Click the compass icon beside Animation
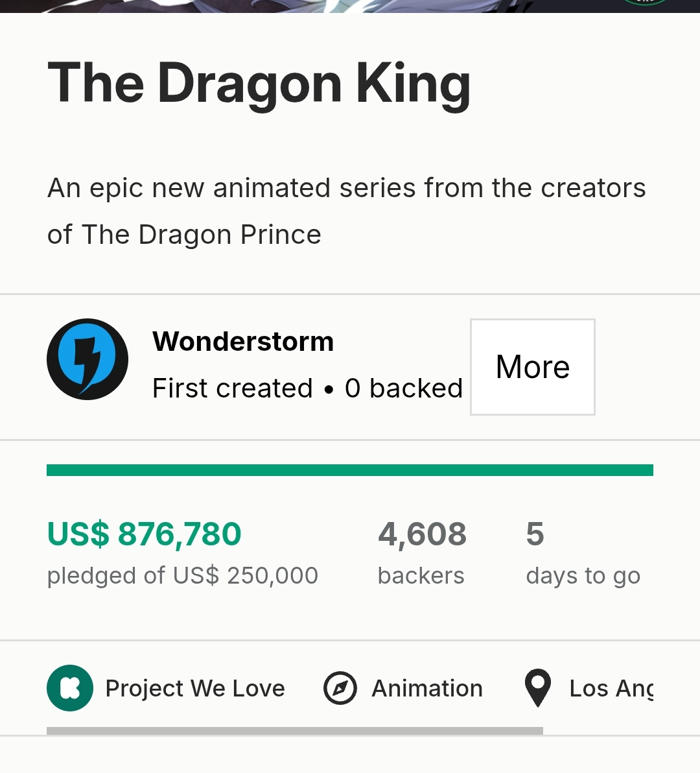The height and width of the screenshot is (773, 700). pyautogui.click(x=340, y=688)
